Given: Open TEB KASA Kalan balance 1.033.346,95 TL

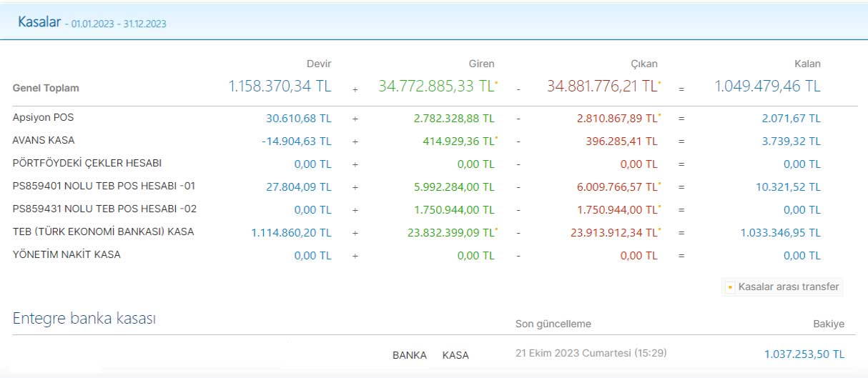Looking at the screenshot, I should [779, 233].
